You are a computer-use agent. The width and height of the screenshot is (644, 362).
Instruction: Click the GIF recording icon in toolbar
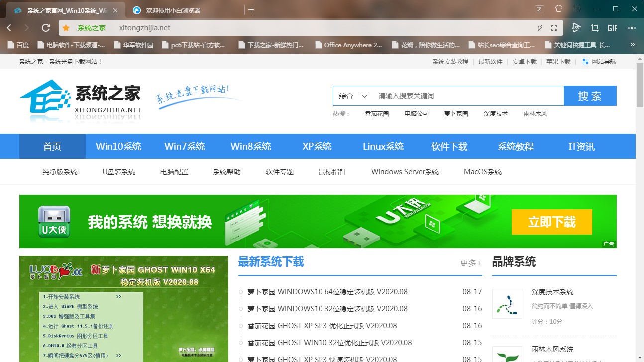coord(612,28)
